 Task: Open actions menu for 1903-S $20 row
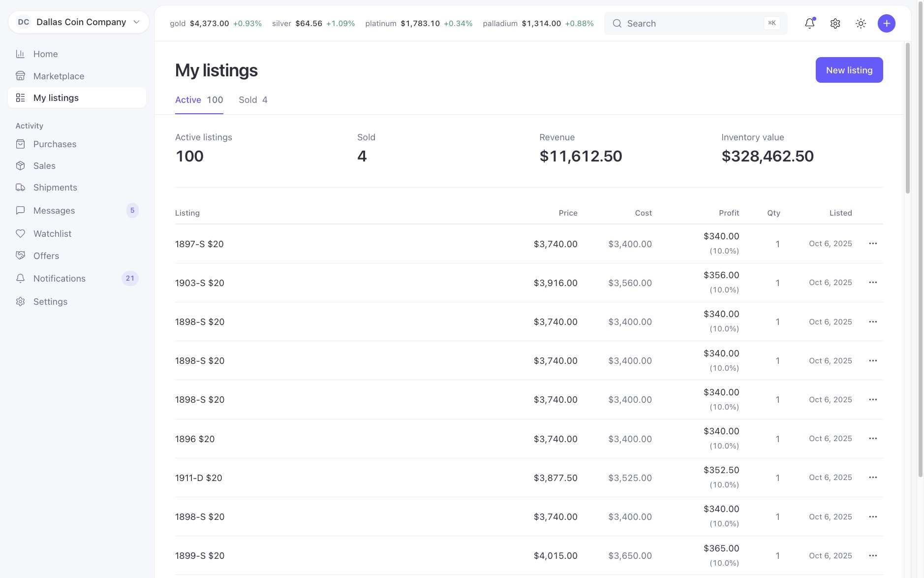873,282
